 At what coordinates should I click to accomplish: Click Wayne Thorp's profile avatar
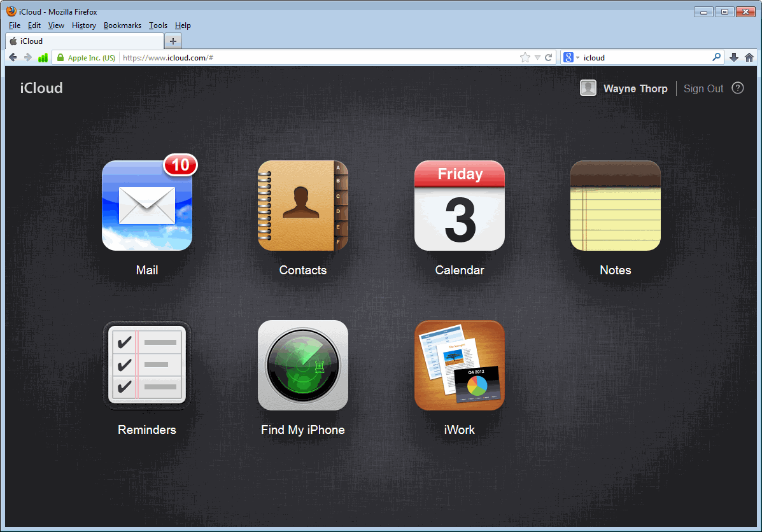coord(588,88)
